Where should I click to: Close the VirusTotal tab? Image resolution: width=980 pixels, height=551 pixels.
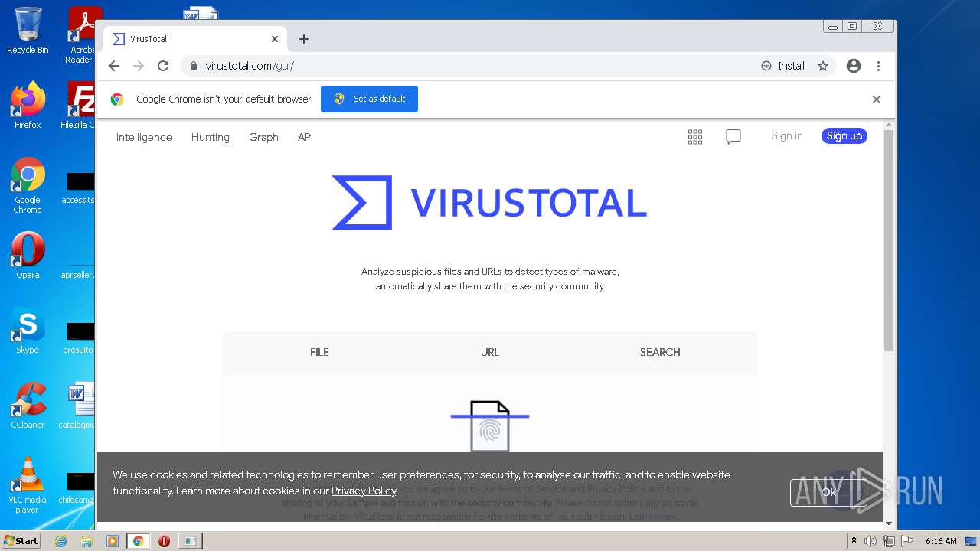click(275, 39)
